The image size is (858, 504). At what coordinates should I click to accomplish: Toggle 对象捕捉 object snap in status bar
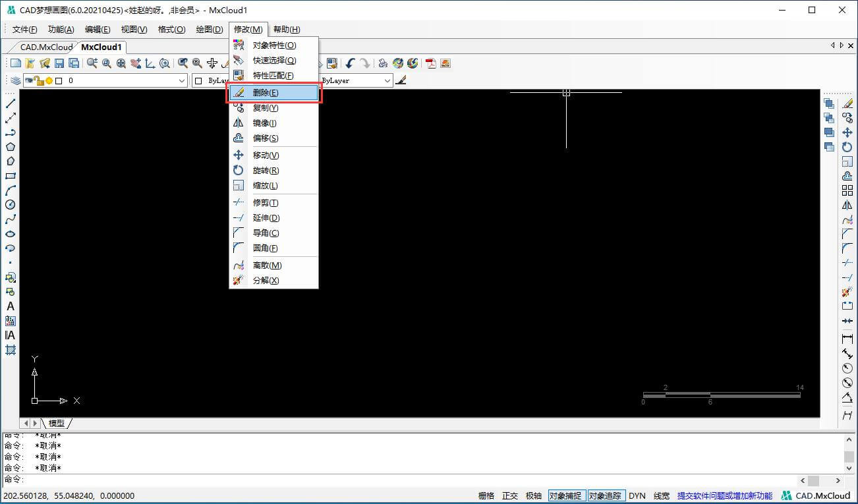point(567,496)
